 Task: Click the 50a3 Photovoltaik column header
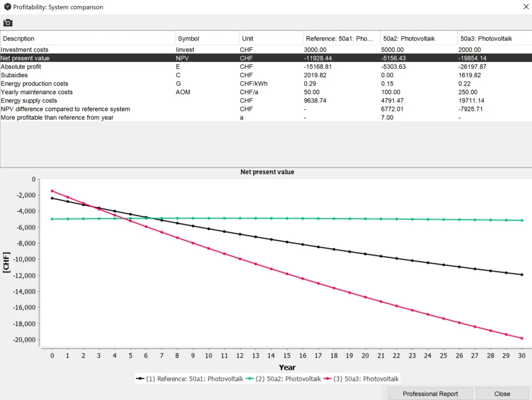coord(494,38)
